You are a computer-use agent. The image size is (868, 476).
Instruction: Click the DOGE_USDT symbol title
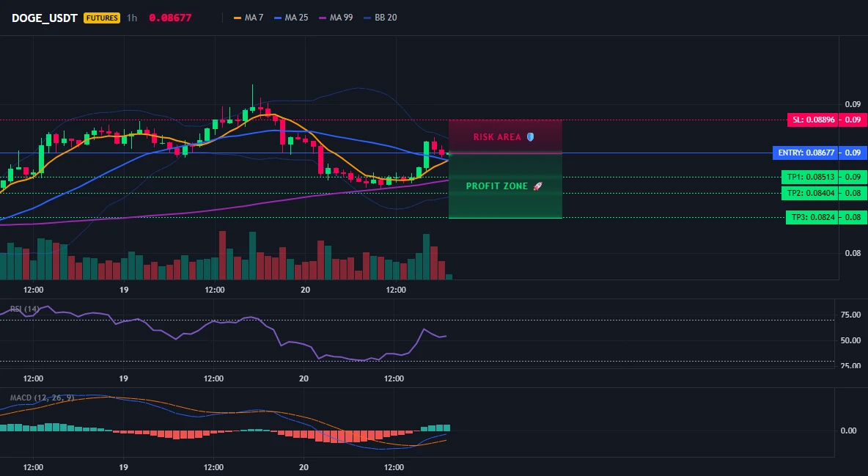click(x=44, y=18)
